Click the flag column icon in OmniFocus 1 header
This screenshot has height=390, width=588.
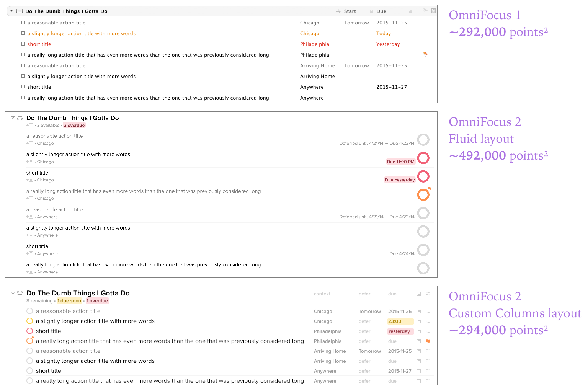425,11
